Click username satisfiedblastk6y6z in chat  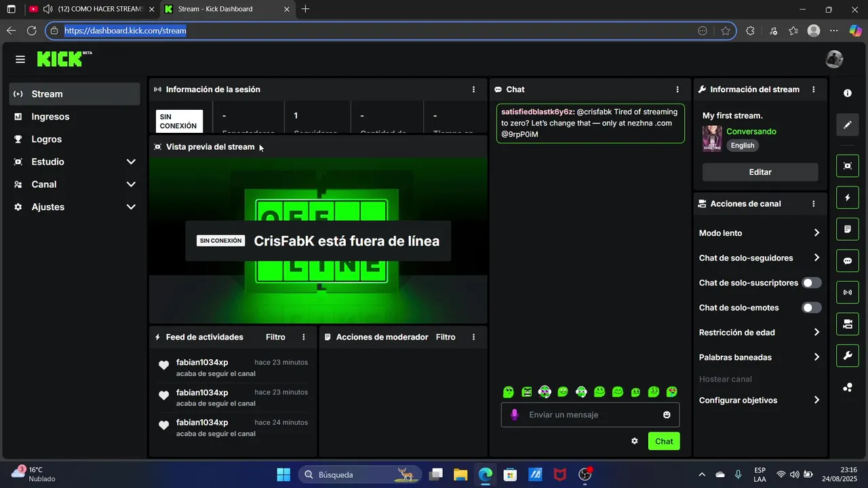coord(538,112)
